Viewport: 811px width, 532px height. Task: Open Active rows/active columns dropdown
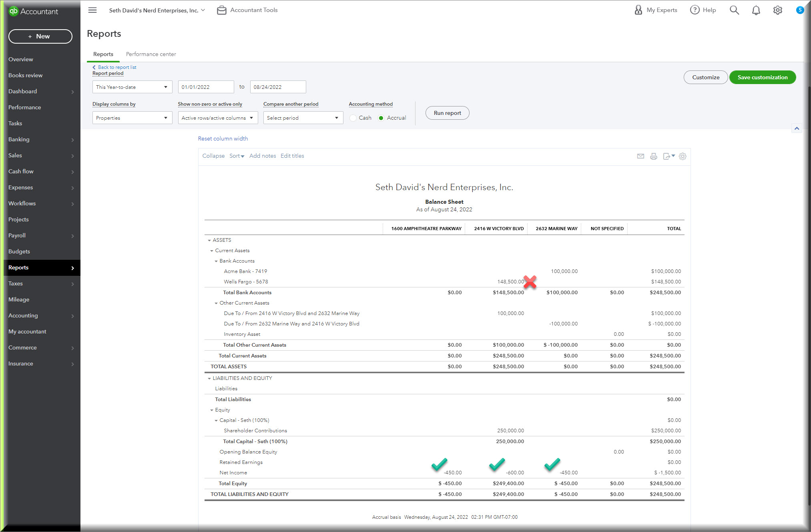(218, 118)
